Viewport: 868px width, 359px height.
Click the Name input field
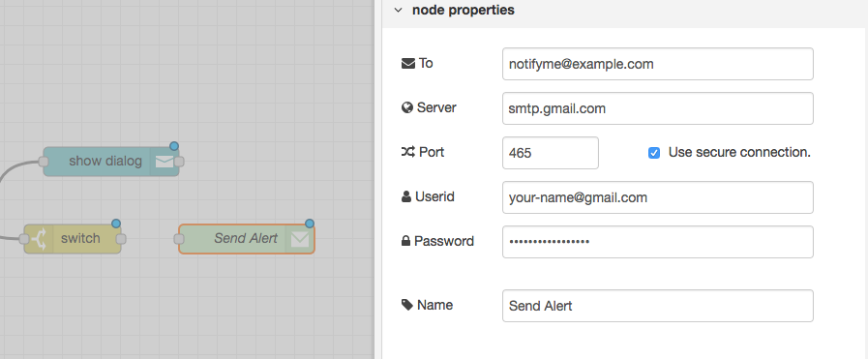coord(658,306)
